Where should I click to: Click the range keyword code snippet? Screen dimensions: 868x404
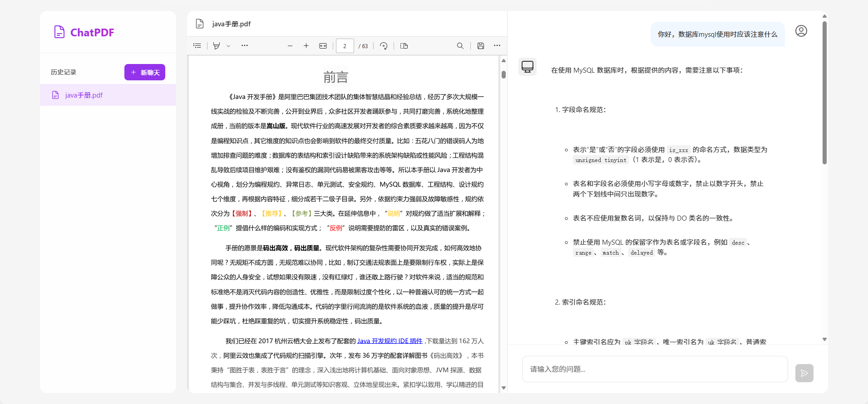(583, 253)
